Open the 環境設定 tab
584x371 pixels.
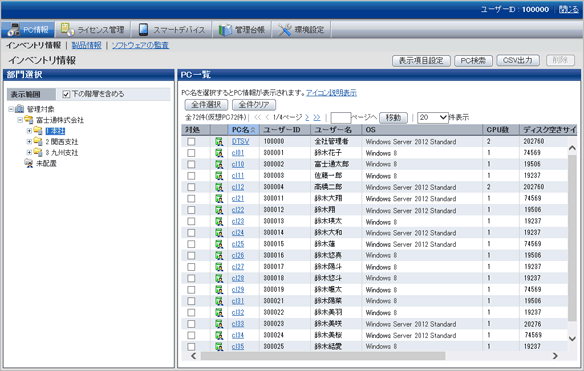coord(301,29)
